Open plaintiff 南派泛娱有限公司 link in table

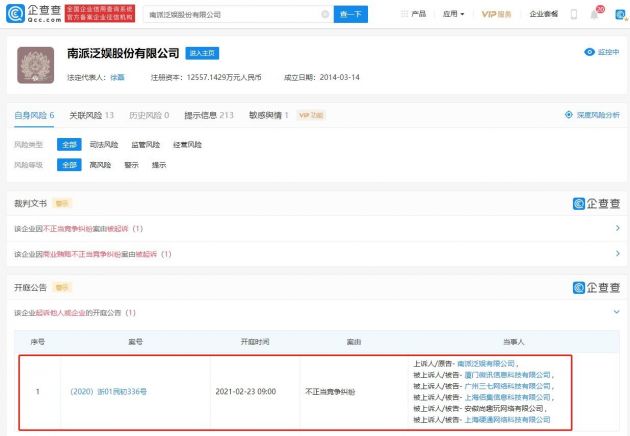pyautogui.click(x=486, y=364)
